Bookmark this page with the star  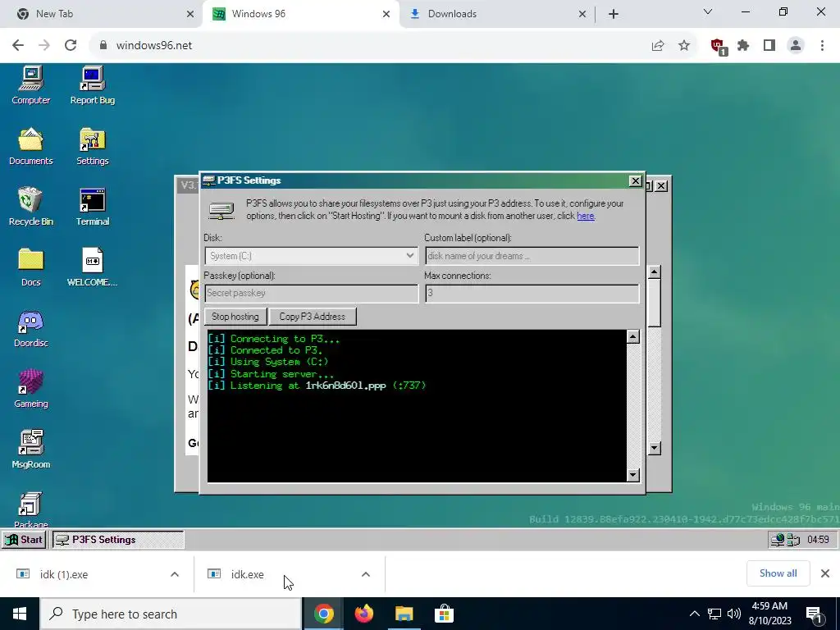(x=684, y=46)
